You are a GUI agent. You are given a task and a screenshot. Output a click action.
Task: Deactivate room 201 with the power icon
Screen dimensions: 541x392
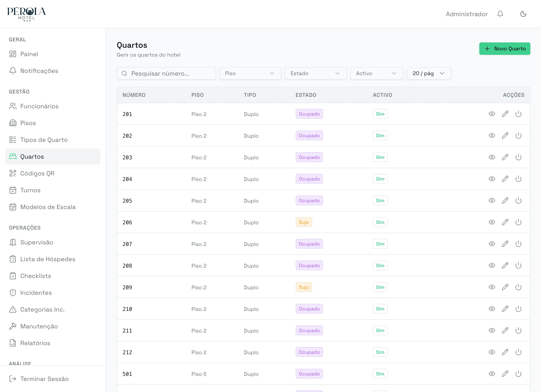(x=518, y=114)
